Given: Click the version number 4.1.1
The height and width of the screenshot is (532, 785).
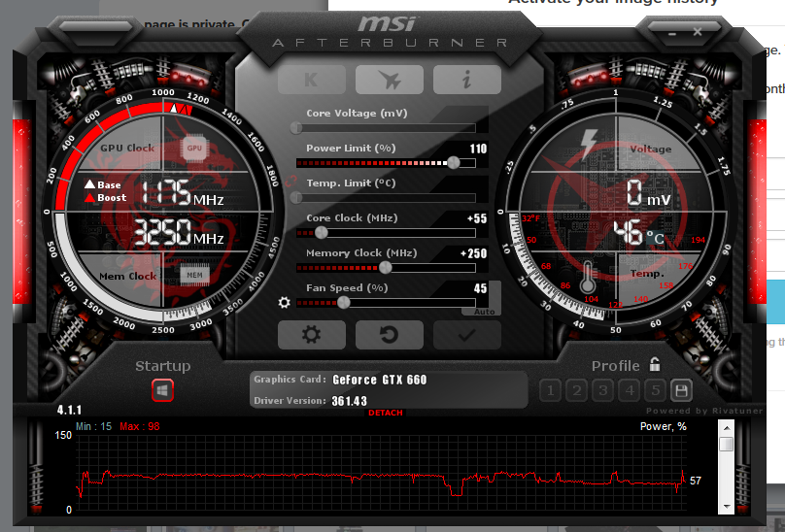Looking at the screenshot, I should click(x=69, y=411).
